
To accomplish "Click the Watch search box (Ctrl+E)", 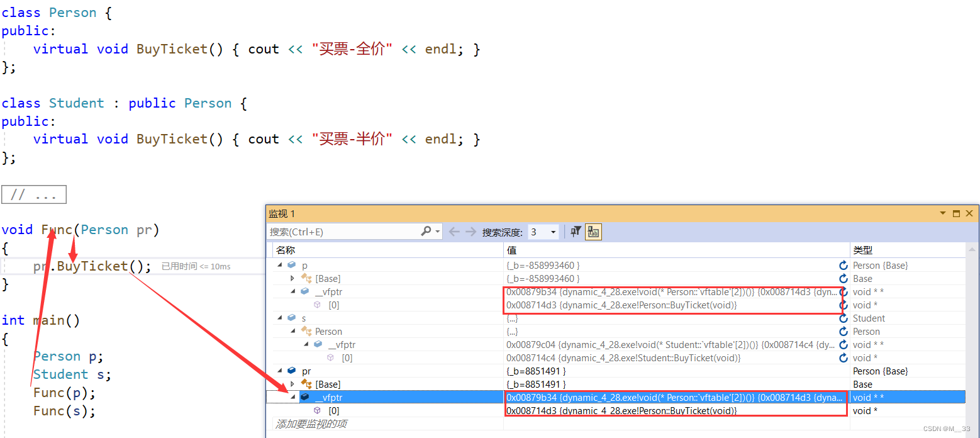I will click(344, 232).
